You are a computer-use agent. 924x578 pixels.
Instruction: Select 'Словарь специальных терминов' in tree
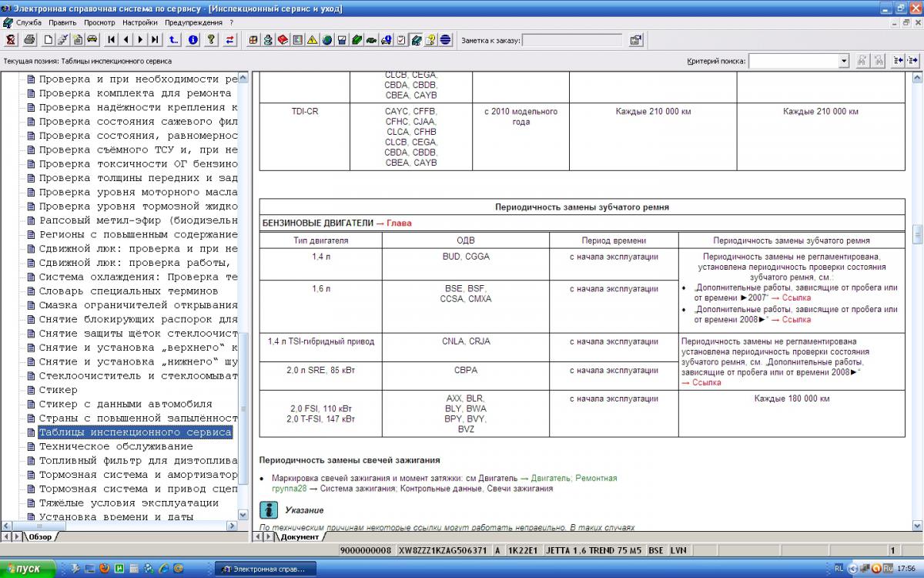129,291
